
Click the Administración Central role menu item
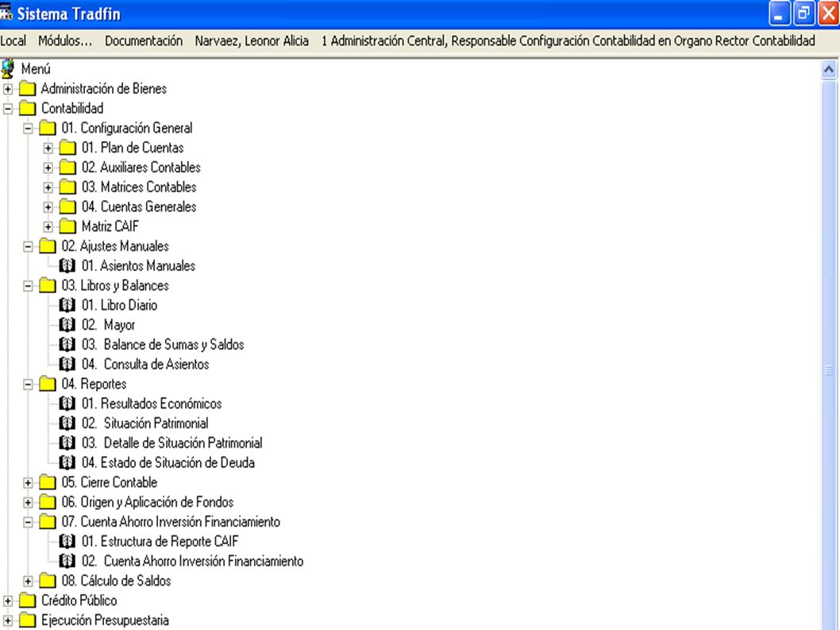(568, 41)
